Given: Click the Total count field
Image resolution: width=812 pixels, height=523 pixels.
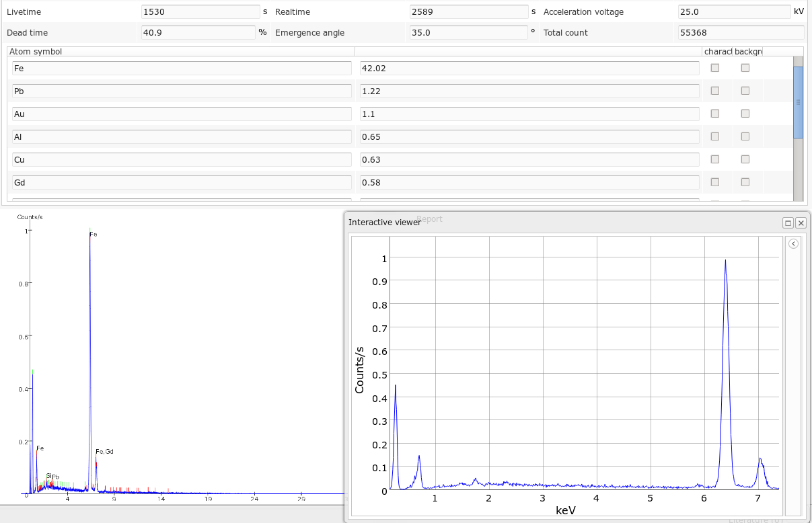Looking at the screenshot, I should coord(739,32).
